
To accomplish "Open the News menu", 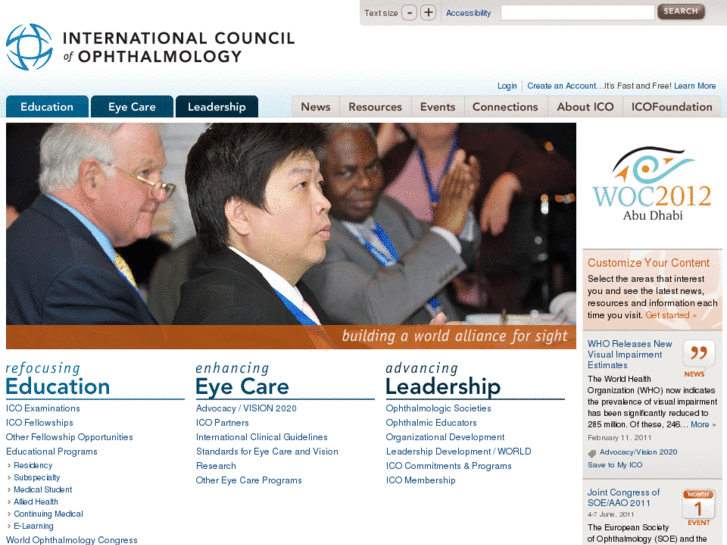I will (316, 107).
